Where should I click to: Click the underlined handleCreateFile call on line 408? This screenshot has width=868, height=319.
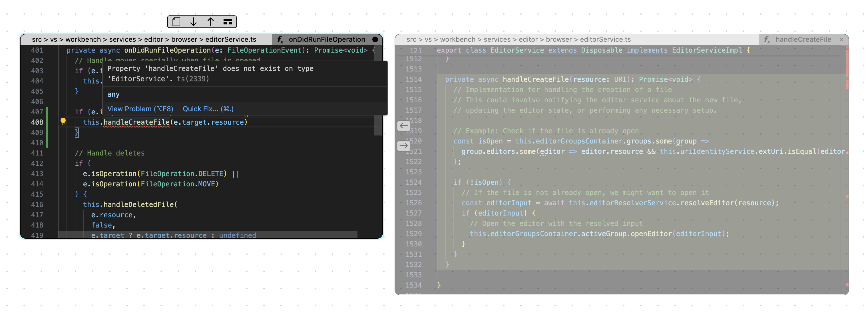point(136,122)
